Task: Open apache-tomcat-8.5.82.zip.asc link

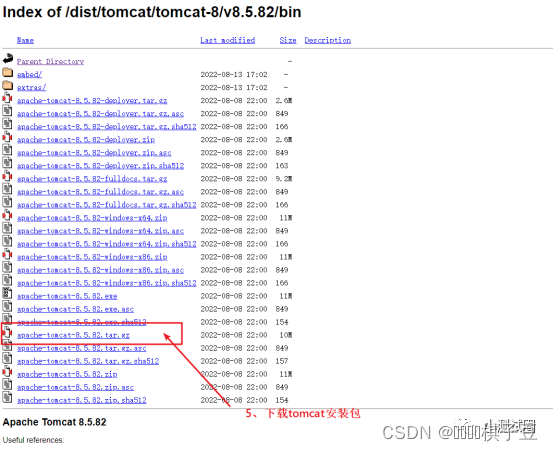Action: pos(75,388)
